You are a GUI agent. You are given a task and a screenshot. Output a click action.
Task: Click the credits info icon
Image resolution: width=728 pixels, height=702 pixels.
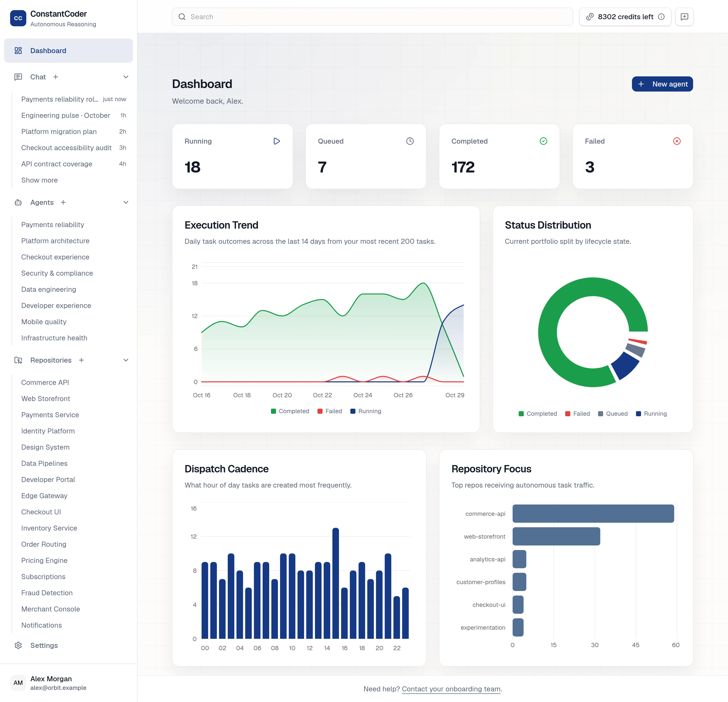pos(661,17)
